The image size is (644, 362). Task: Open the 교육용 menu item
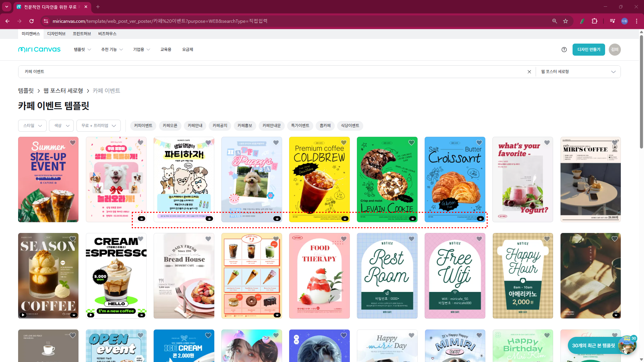coord(166,50)
